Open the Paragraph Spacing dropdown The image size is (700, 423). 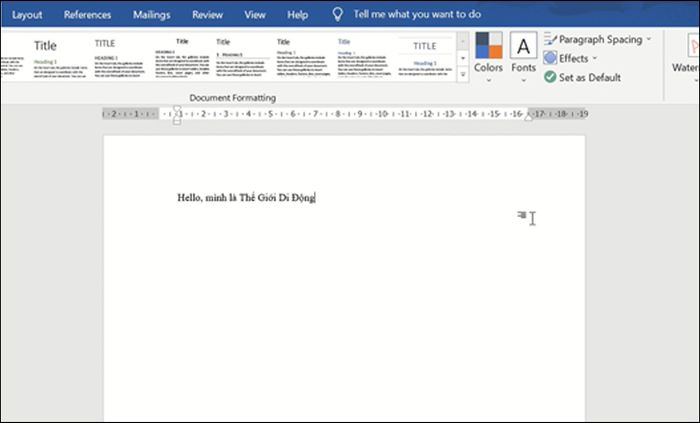point(649,39)
